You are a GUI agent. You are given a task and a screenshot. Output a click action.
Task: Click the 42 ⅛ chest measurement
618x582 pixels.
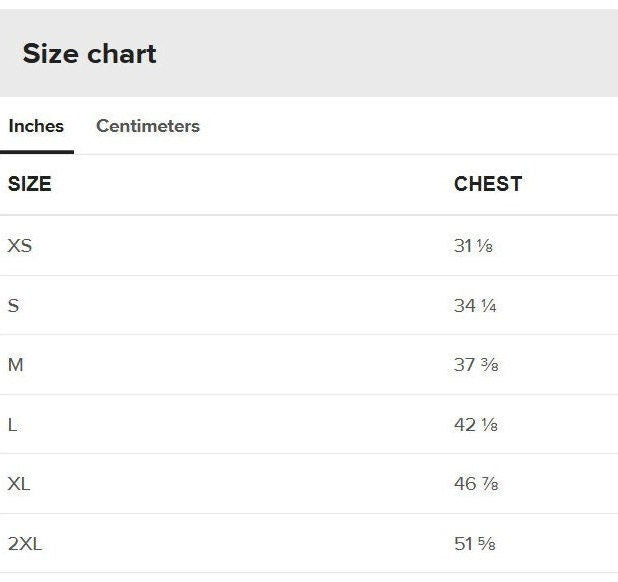pyautogui.click(x=476, y=426)
